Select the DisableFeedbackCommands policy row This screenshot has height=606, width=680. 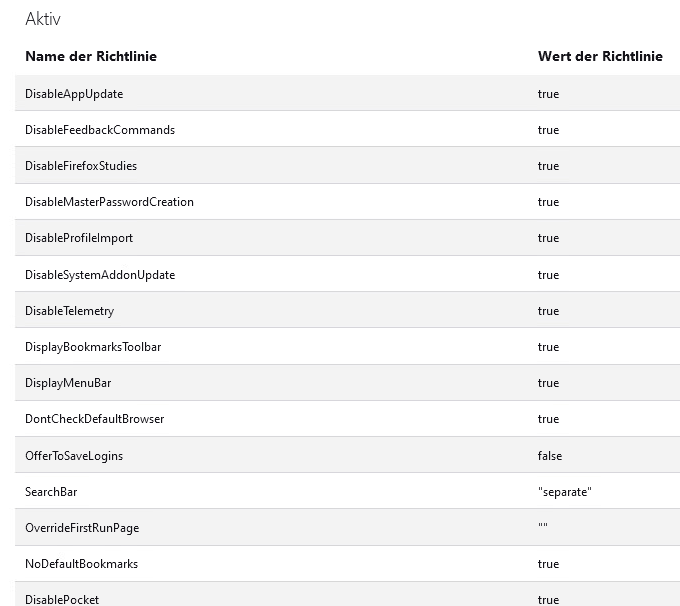(x=100, y=130)
